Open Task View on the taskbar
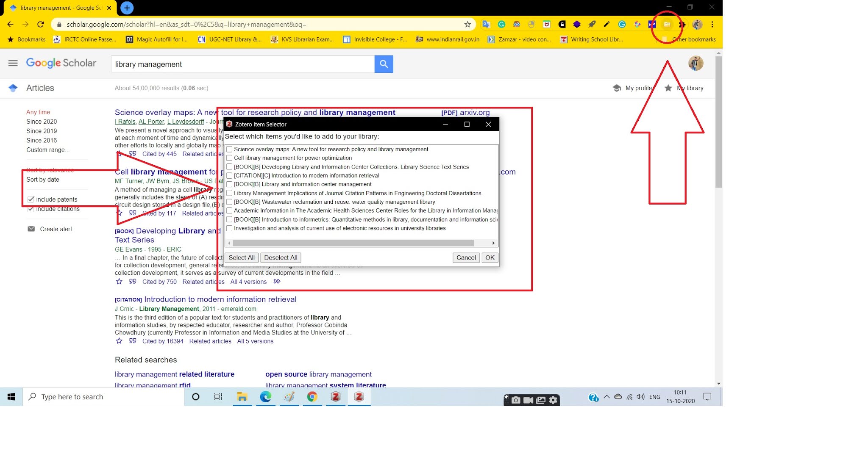 pos(218,397)
